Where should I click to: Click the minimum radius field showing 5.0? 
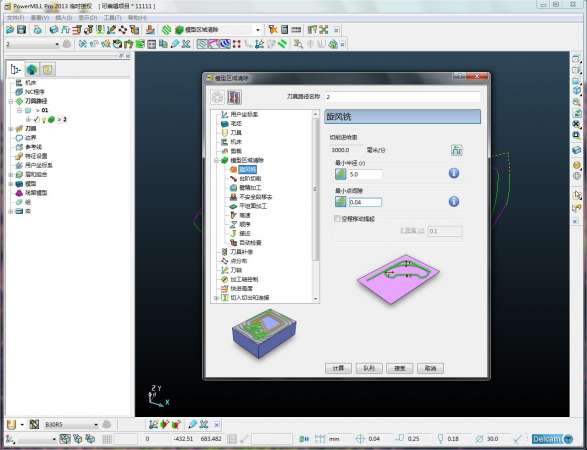pyautogui.click(x=365, y=174)
